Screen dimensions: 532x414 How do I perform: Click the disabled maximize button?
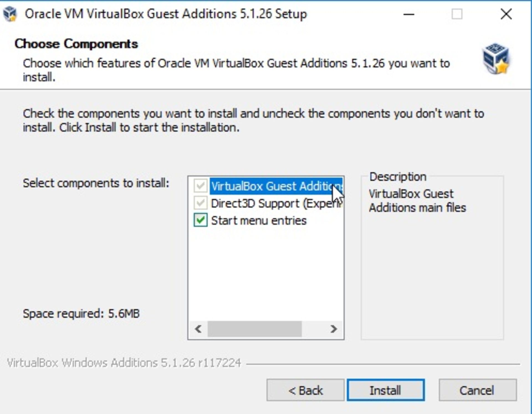(457, 14)
